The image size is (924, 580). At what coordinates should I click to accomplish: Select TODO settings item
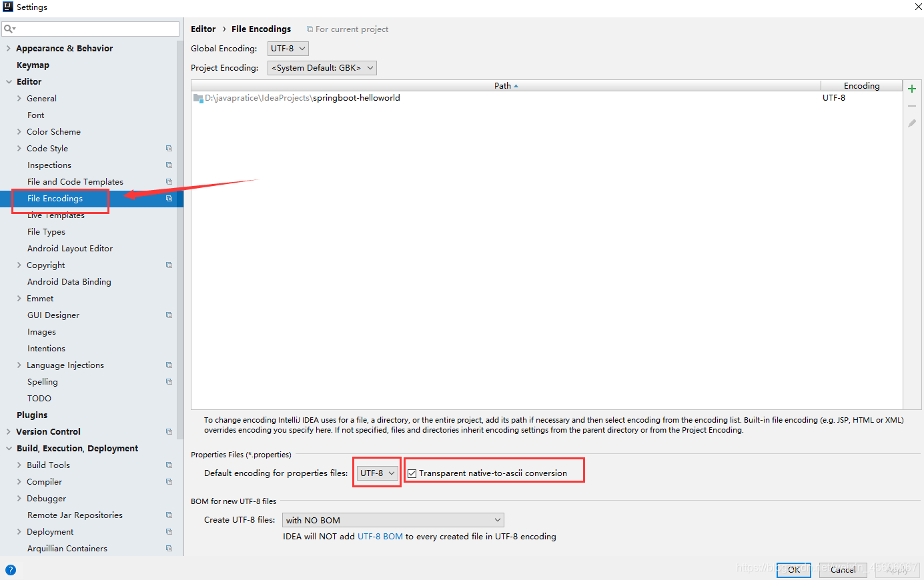pos(39,399)
